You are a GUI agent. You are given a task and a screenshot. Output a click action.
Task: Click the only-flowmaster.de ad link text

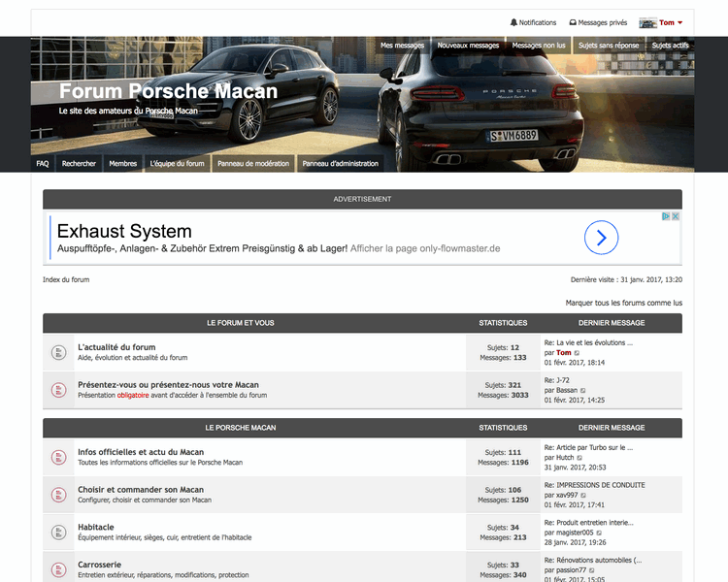point(460,248)
